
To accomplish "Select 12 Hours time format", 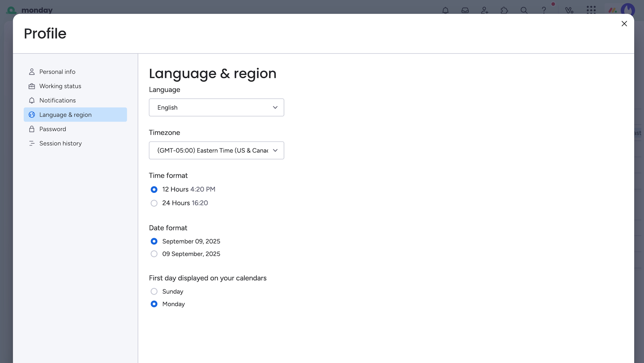I will click(x=154, y=189).
